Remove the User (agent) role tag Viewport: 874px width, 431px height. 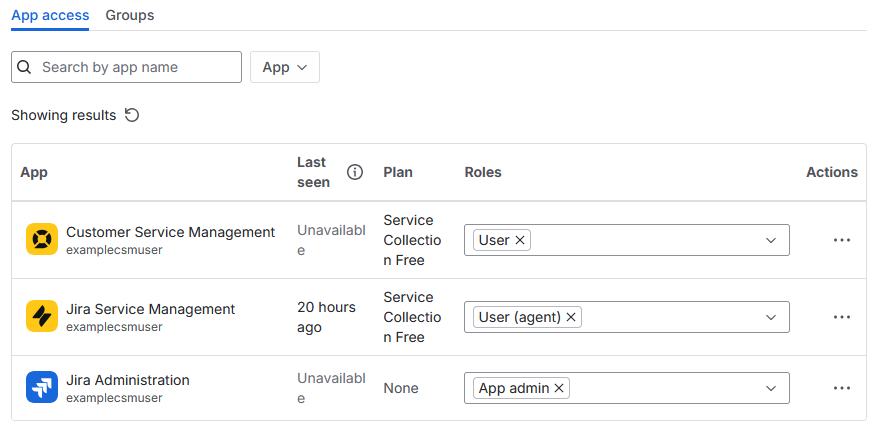click(571, 317)
